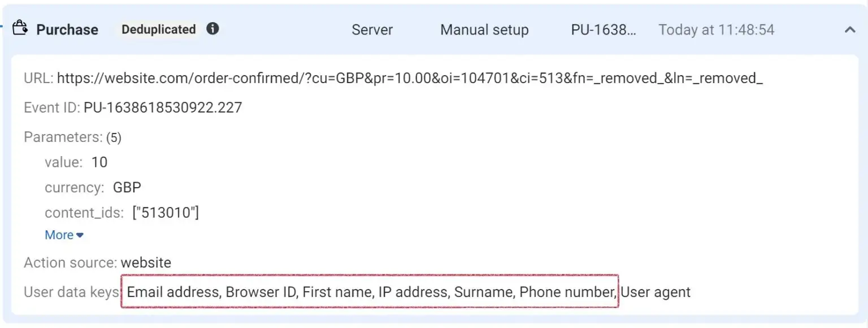
Task: Click the Parameters (5) label
Action: (x=72, y=137)
